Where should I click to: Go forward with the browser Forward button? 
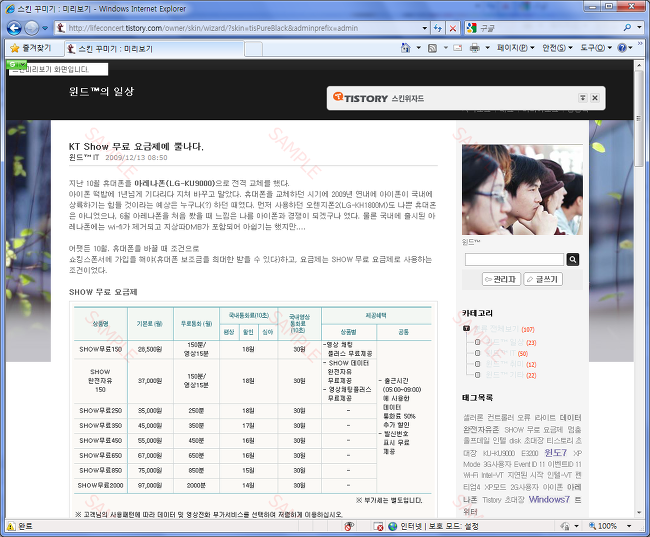click(32, 28)
